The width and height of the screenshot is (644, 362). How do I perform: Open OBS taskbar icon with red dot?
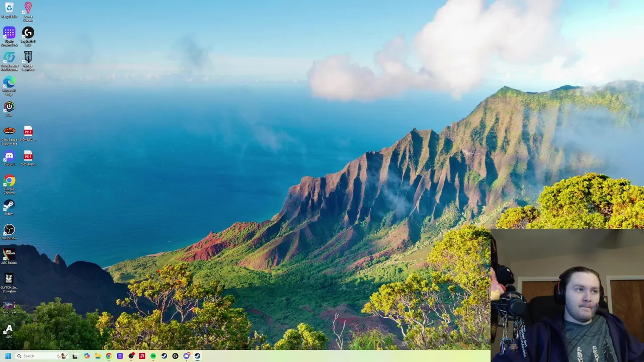(131, 356)
